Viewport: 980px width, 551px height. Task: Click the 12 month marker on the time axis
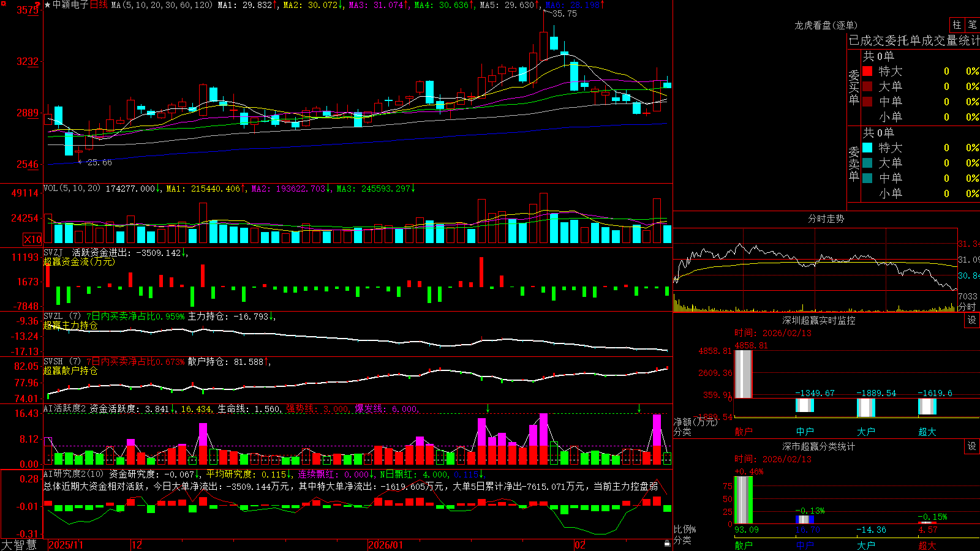click(137, 545)
